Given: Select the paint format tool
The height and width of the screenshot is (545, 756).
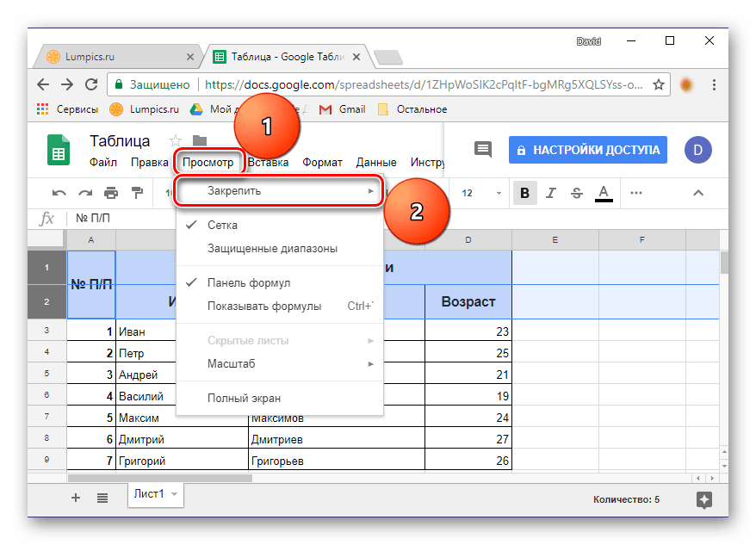Looking at the screenshot, I should click(137, 193).
